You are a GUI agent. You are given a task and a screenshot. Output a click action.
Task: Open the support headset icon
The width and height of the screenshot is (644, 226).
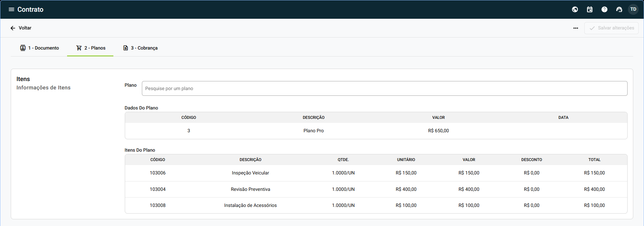click(619, 9)
